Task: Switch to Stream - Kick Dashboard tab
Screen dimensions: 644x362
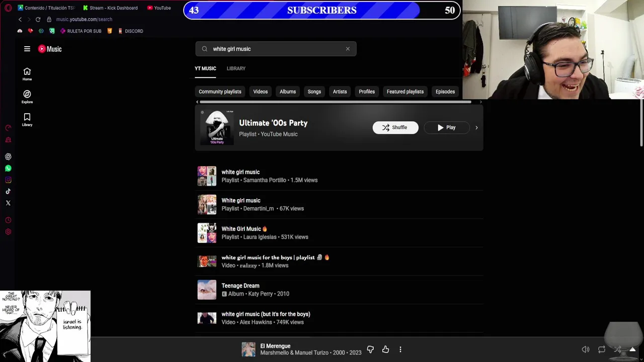Action: tap(110, 8)
